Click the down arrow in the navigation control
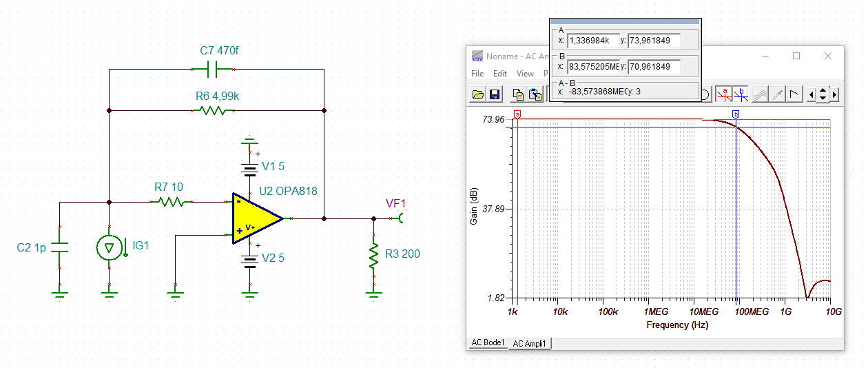This screenshot has width=868, height=370. click(823, 99)
